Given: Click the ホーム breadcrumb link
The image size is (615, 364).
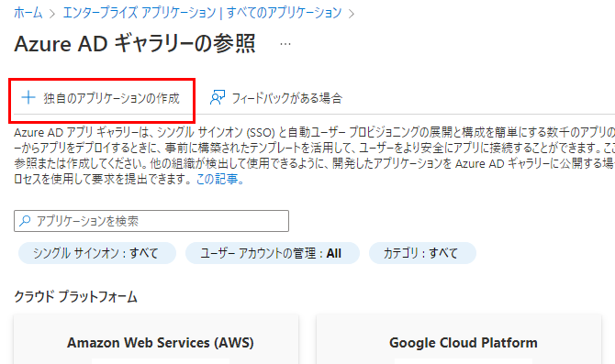Looking at the screenshot, I should click(x=28, y=13).
